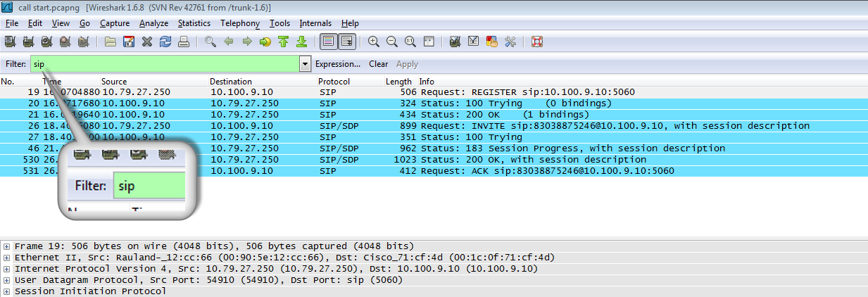Click the Expression... button
Screen dimensions: 868x297
337,64
